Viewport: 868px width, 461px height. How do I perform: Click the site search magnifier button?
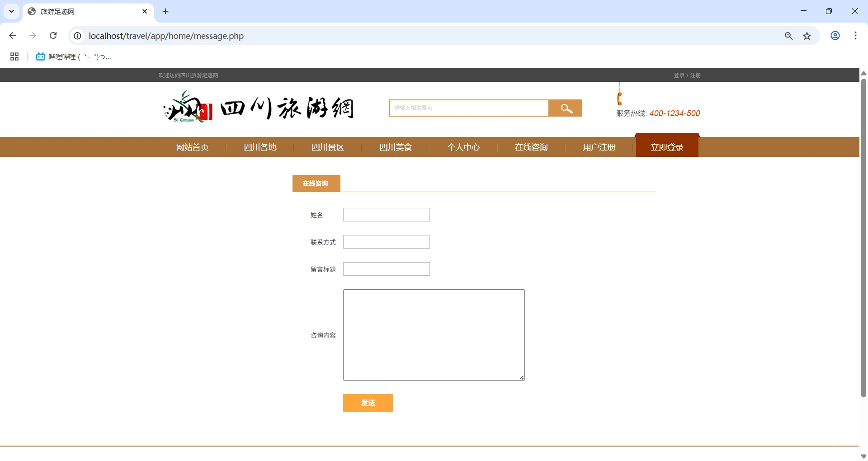pos(566,108)
